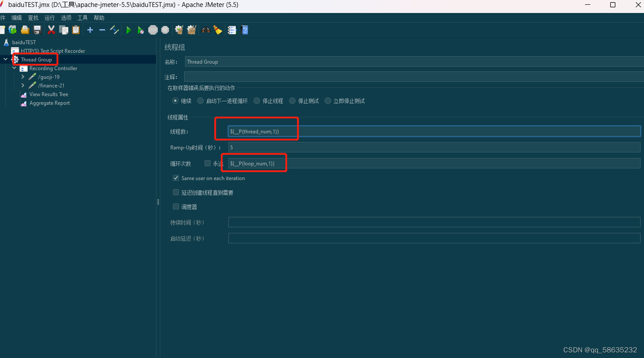Viewport: 644px width, 358px height.
Task: Copy the selected element using toolbar icon
Action: coord(64,30)
